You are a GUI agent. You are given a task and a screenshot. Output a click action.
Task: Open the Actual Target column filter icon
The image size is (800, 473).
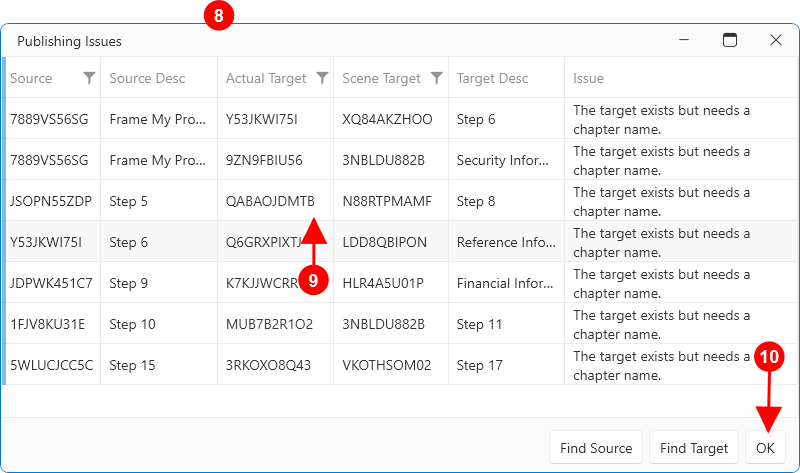point(322,78)
